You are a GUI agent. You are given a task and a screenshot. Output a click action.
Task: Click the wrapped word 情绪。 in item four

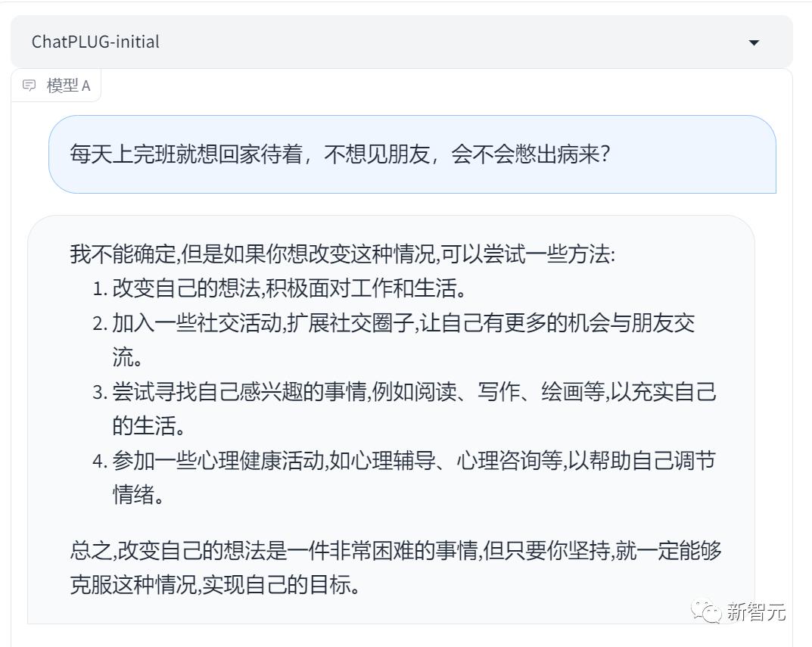click(x=138, y=495)
